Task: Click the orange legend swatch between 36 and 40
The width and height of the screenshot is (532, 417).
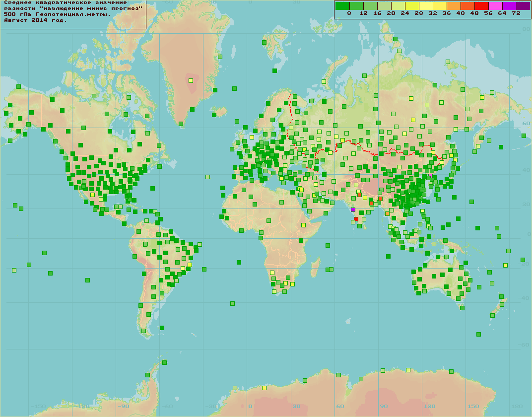Action: tap(454, 5)
